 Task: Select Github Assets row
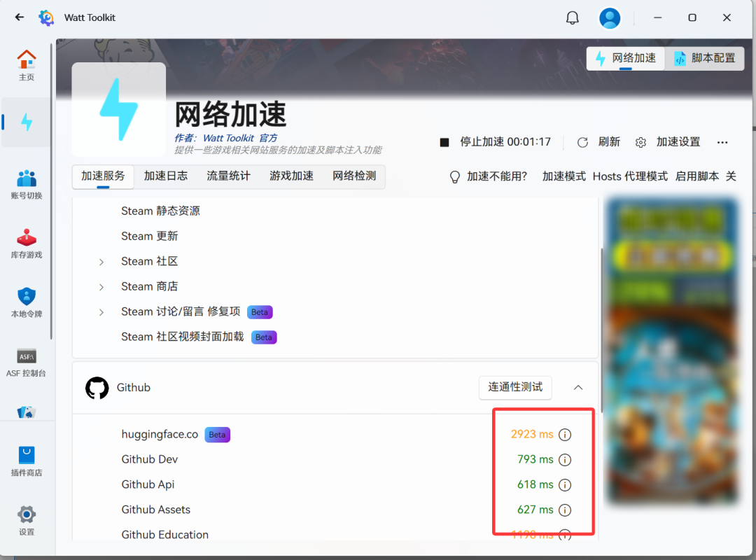tap(335, 510)
